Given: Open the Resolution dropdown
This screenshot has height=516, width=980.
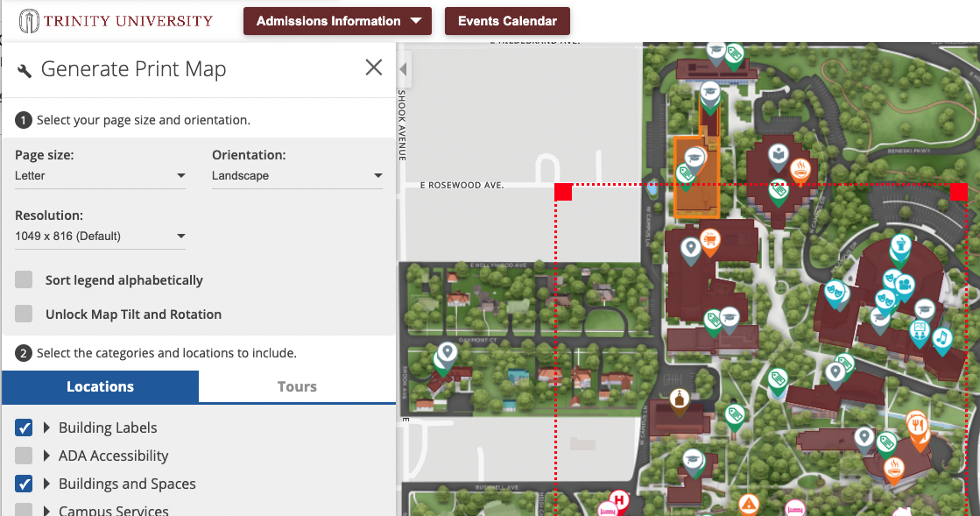Looking at the screenshot, I should click(100, 236).
